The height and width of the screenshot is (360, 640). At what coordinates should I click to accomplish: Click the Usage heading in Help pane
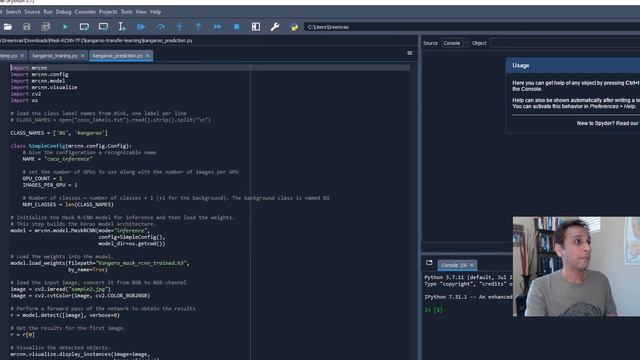pyautogui.click(x=520, y=66)
